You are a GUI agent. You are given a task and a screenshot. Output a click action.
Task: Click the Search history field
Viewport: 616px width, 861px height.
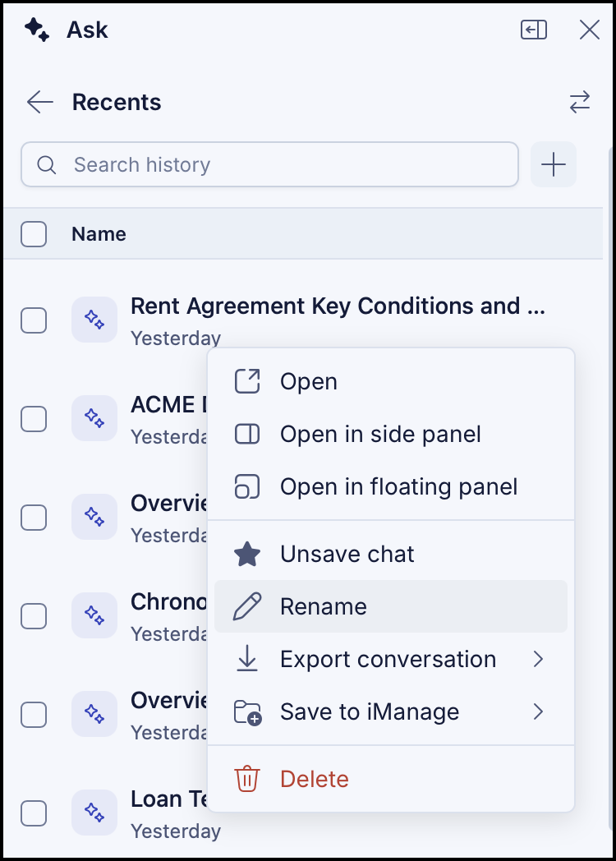point(269,164)
